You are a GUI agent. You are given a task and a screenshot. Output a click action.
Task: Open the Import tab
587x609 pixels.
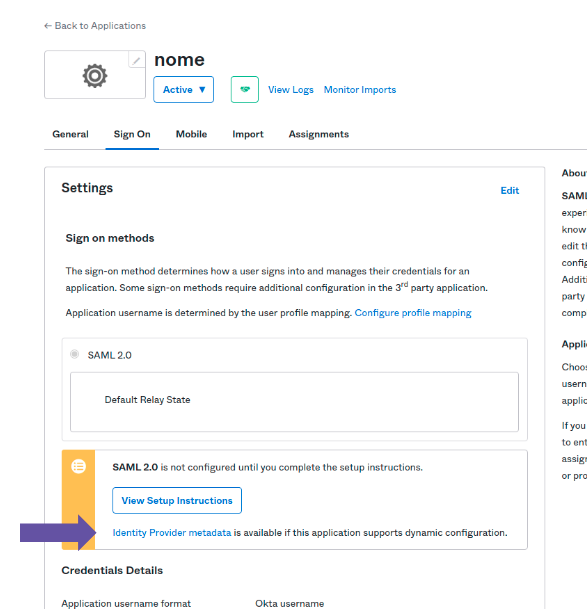(x=248, y=134)
